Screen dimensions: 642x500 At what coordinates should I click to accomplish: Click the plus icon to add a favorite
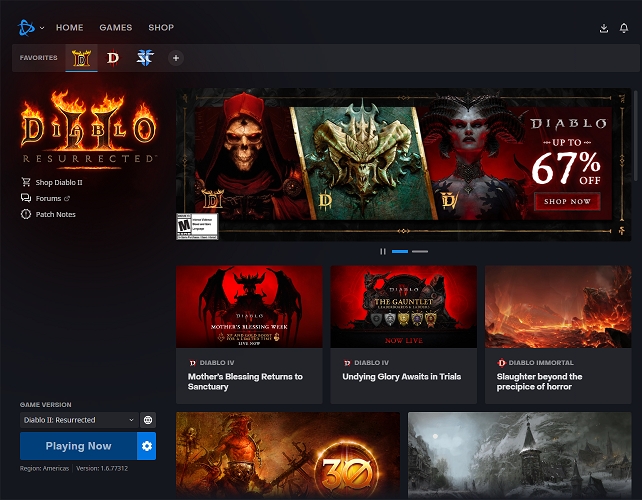176,58
